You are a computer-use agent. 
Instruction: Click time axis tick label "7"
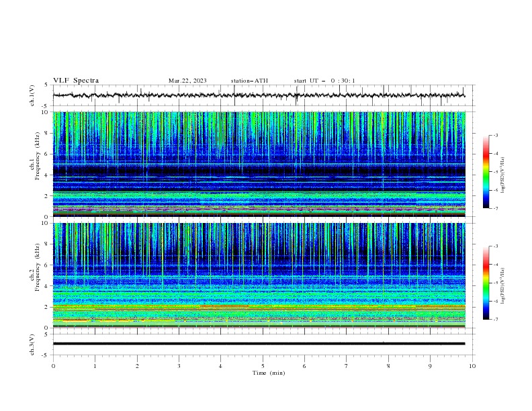tap(347, 366)
